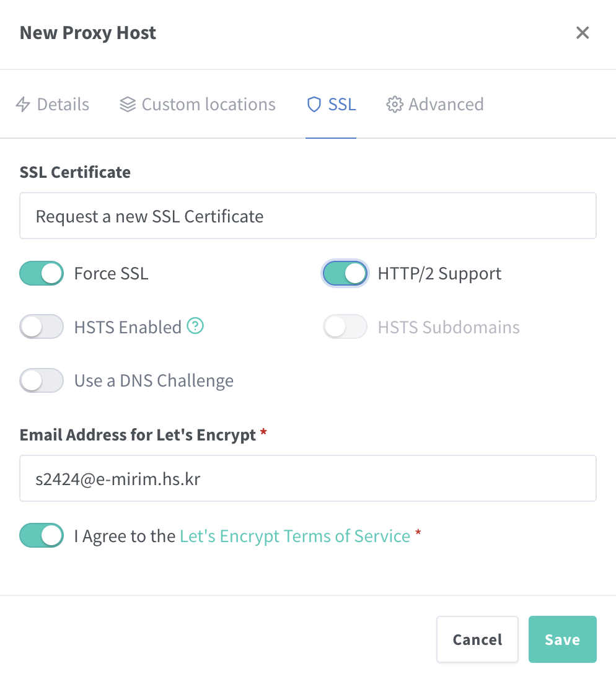Toggle the HSTS Subdomains switch
The width and height of the screenshot is (616, 679).
345,326
